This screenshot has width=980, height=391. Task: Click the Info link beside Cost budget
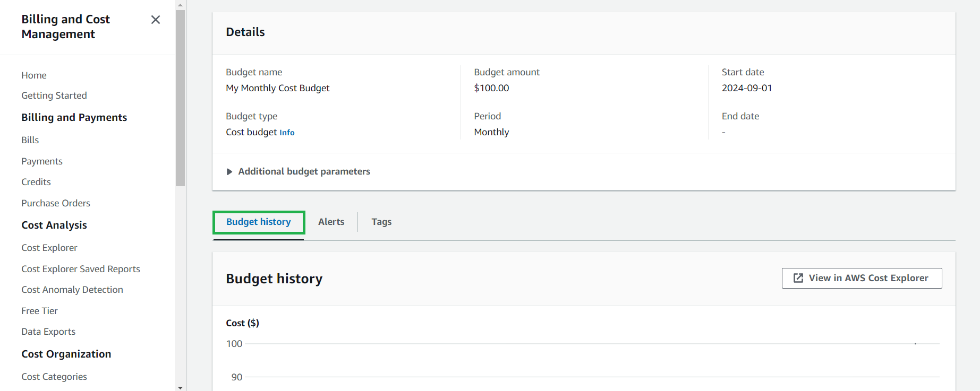[287, 133]
